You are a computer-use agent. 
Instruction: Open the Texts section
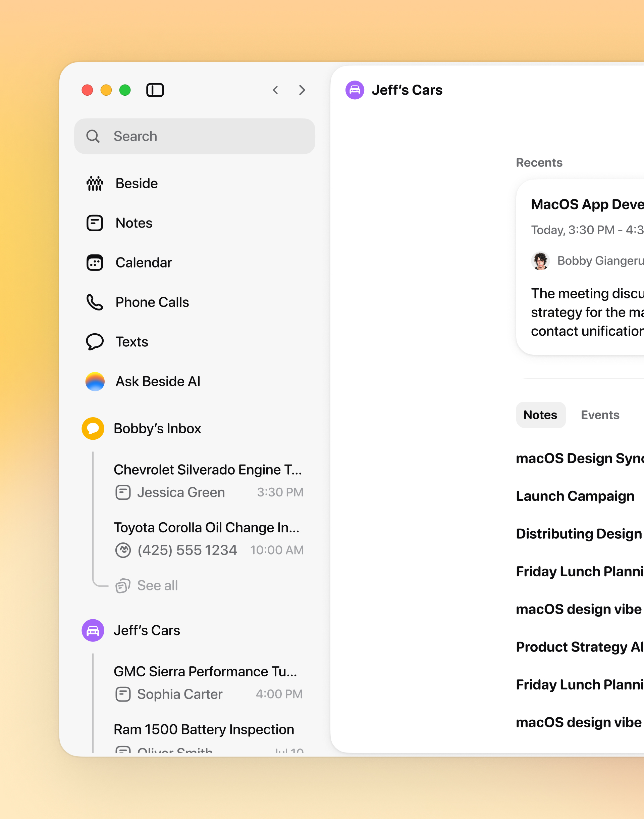coord(131,342)
